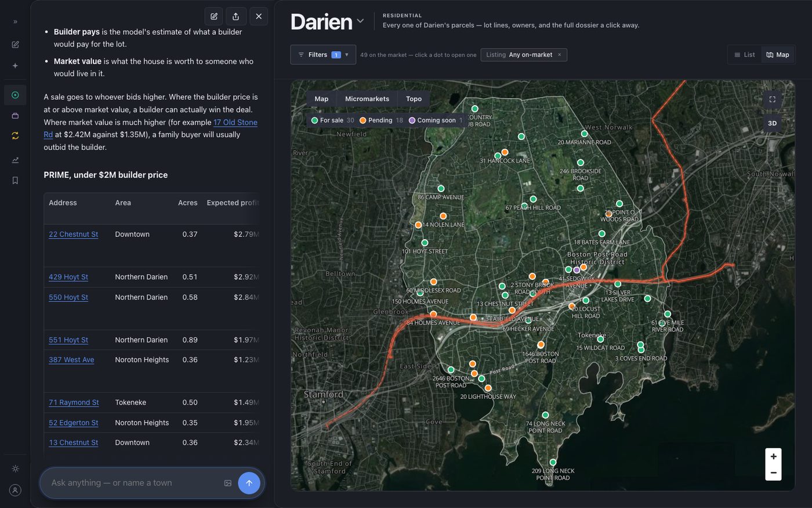The image size is (812, 508).
Task: Switch to Map view toggle at top right
Action: pyautogui.click(x=778, y=55)
